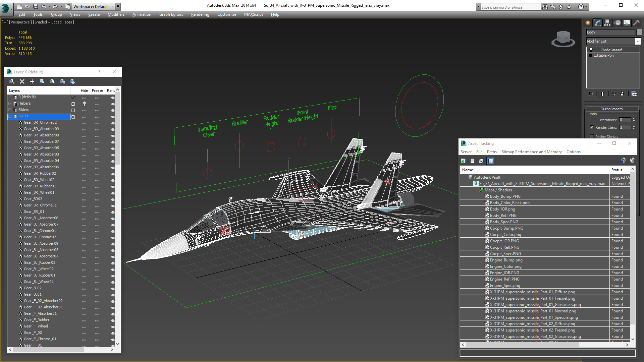Click the Hide/Unhide All Layers icon
This screenshot has height=362, width=644.
62,81
